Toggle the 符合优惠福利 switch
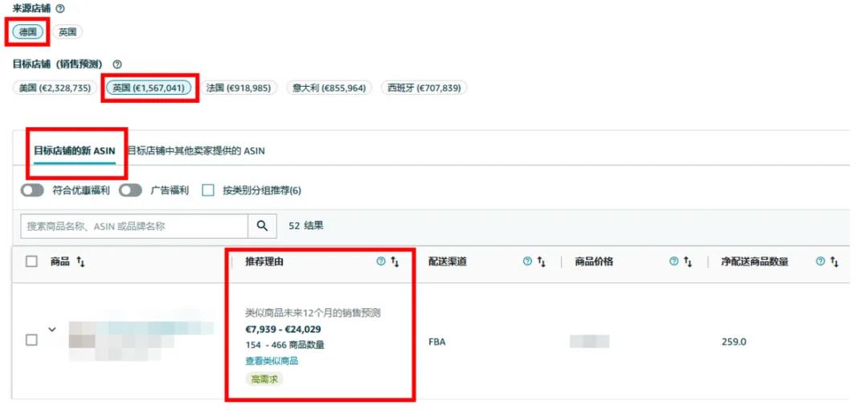This screenshot has width=868, height=411. [x=32, y=191]
